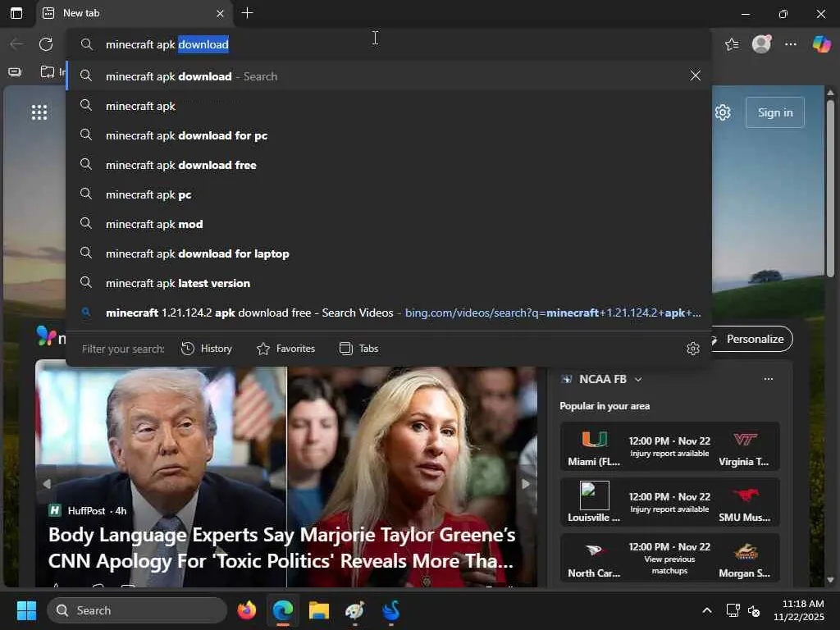Refresh the current page
The height and width of the screenshot is (630, 840).
46,44
